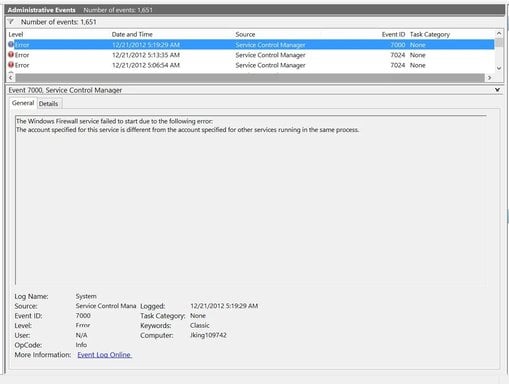Click the error icon on the 5:06:54 AM row

(11, 65)
